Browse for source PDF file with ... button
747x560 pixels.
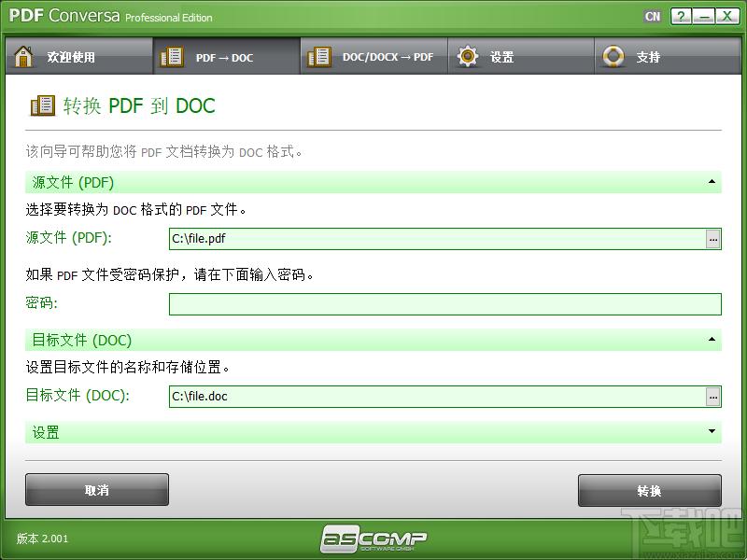pos(712,239)
